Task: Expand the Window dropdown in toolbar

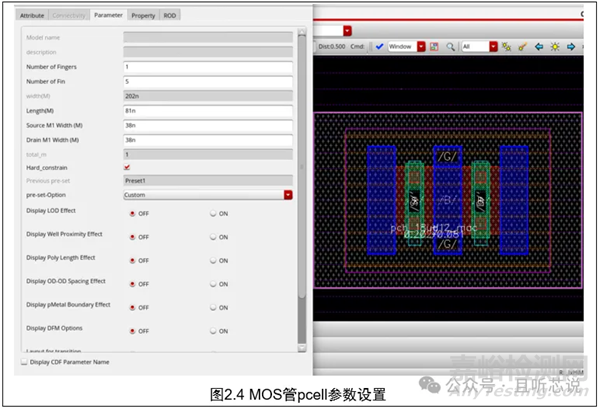Action: 421,46
